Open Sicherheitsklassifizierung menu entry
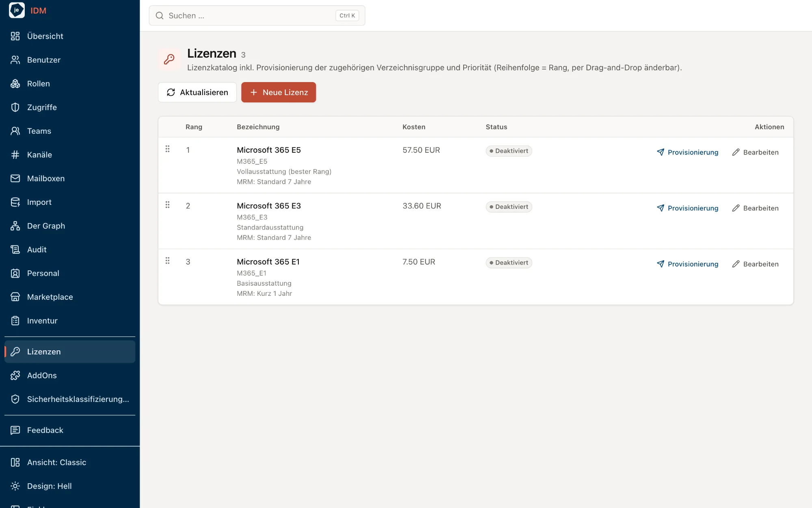Image resolution: width=812 pixels, height=508 pixels. point(70,399)
